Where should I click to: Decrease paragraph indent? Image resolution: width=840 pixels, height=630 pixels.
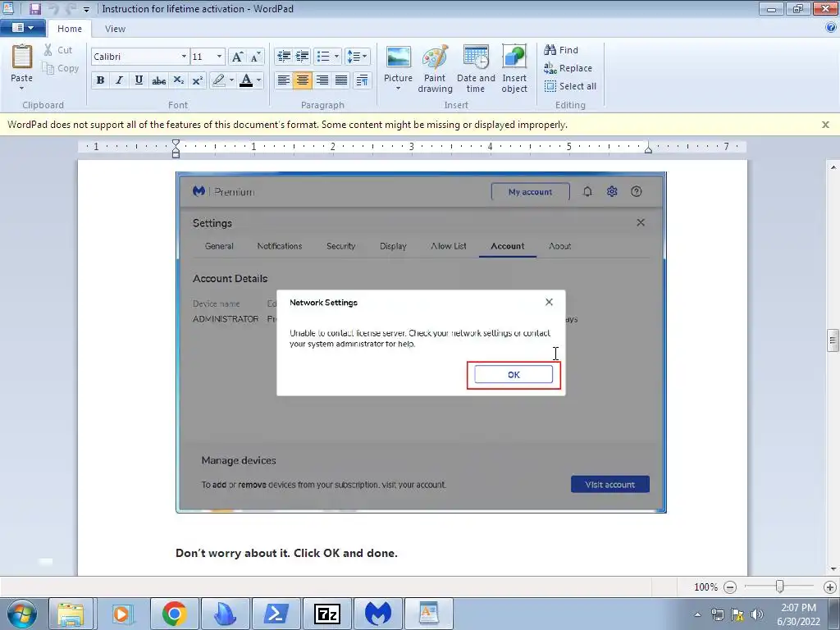pyautogui.click(x=283, y=57)
